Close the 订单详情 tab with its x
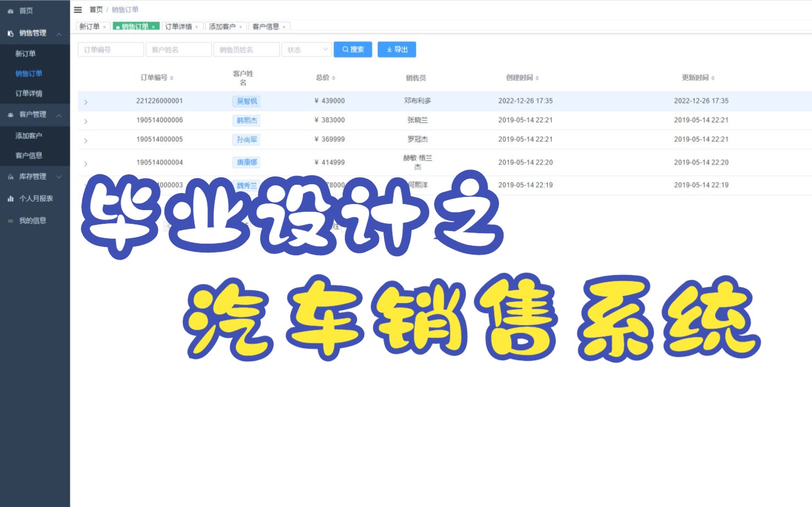Viewport: 812px width, 507px height. pyautogui.click(x=196, y=27)
